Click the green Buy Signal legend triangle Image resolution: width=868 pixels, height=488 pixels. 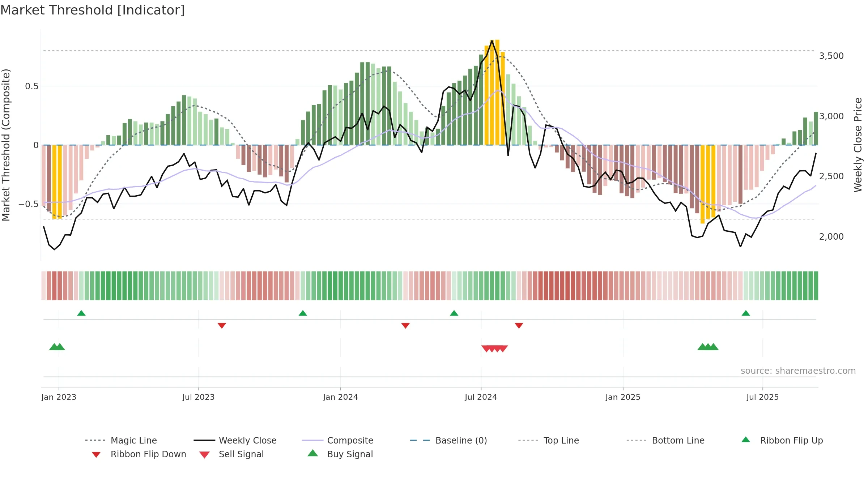(313, 453)
